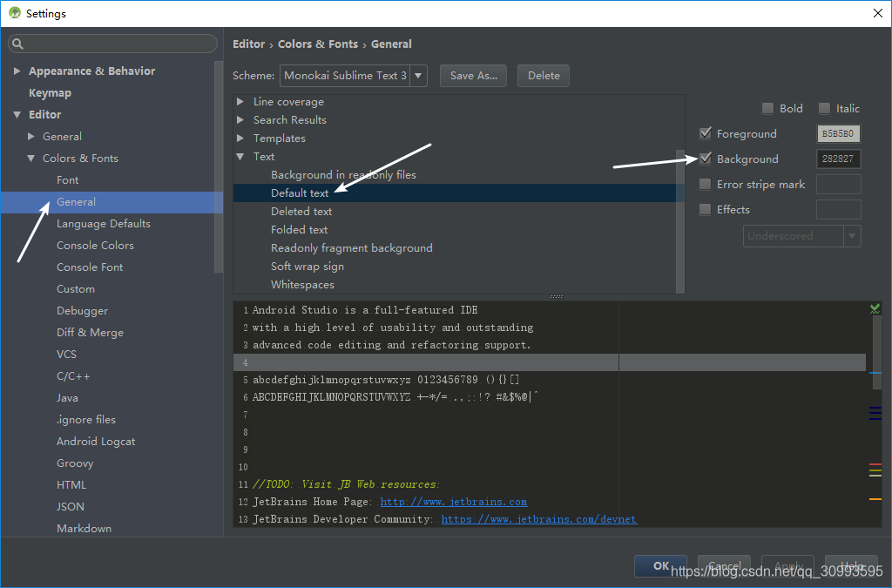Select Markdown color settings
892x588 pixels.
point(84,528)
